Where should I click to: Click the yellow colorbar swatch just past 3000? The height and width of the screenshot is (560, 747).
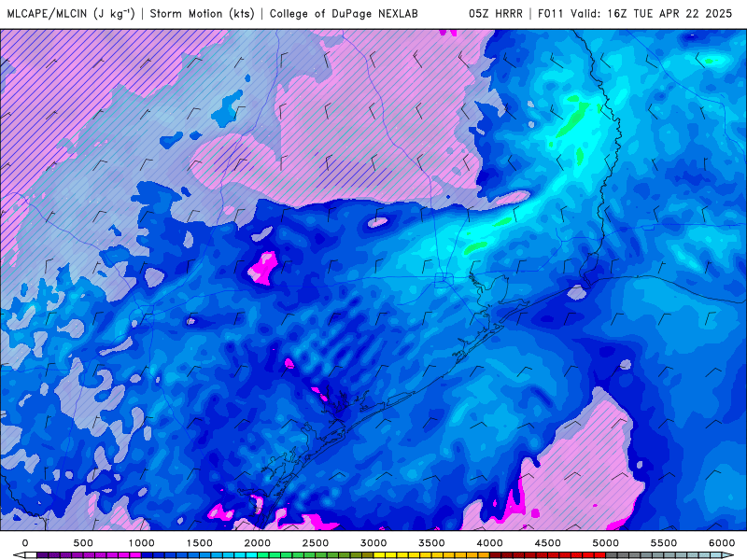pyautogui.click(x=379, y=555)
